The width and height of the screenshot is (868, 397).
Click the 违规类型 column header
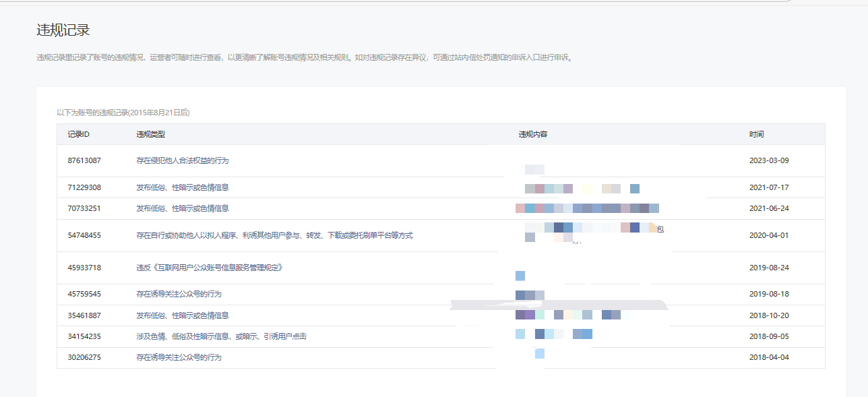click(150, 134)
